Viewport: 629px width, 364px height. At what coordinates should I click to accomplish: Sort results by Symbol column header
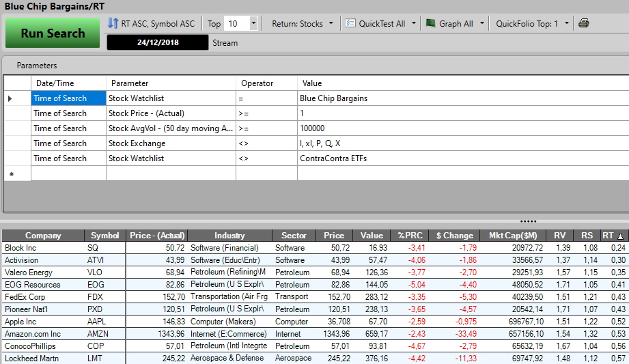[105, 236]
